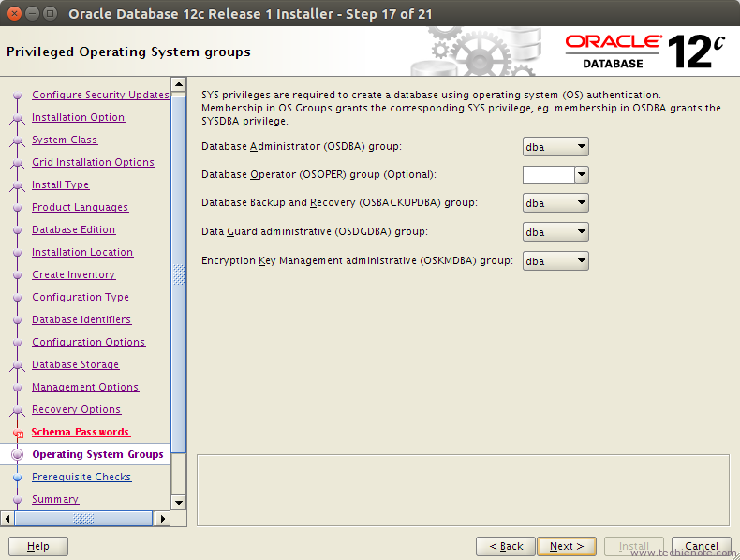Viewport: 740px width, 560px height.
Task: Click the step list scroll right arrow
Action: tap(163, 519)
